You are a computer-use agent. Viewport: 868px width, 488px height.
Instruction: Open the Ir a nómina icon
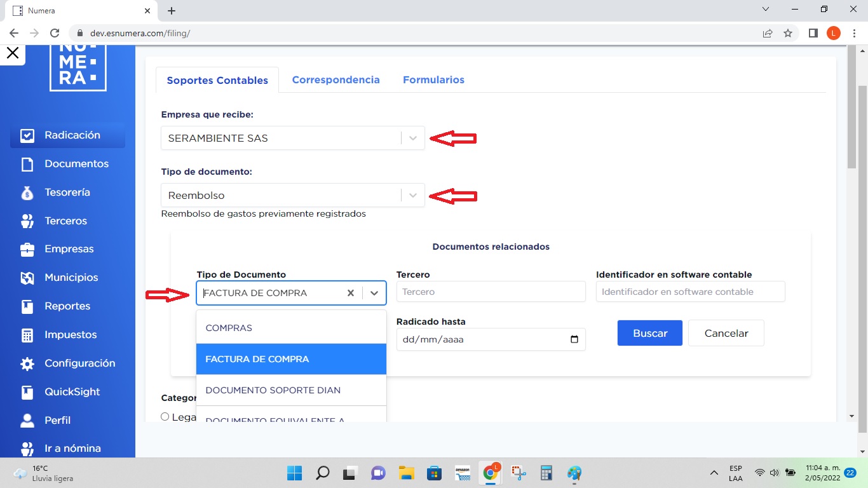pyautogui.click(x=27, y=449)
